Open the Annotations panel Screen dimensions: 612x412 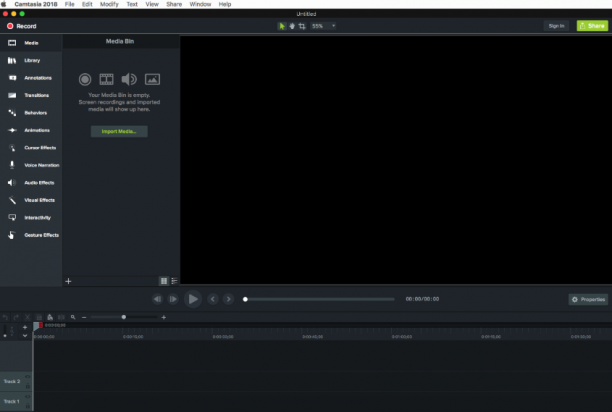pos(31,78)
